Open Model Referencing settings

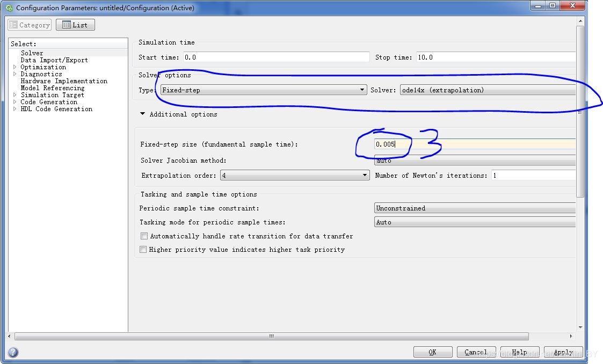(x=52, y=88)
